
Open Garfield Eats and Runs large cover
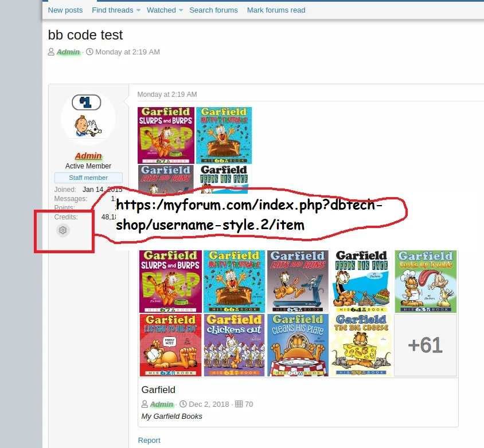coord(298,281)
